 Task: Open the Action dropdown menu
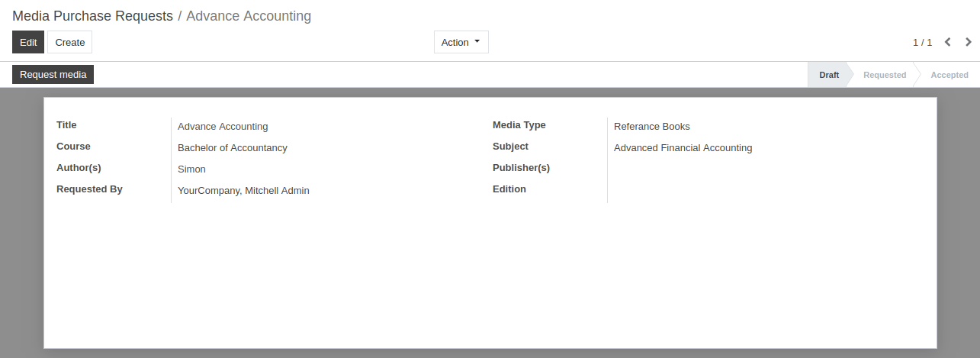[461, 42]
